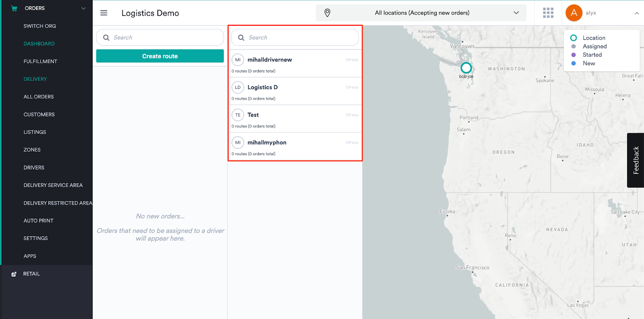
Task: Expand the All locations dropdown
Action: [516, 13]
